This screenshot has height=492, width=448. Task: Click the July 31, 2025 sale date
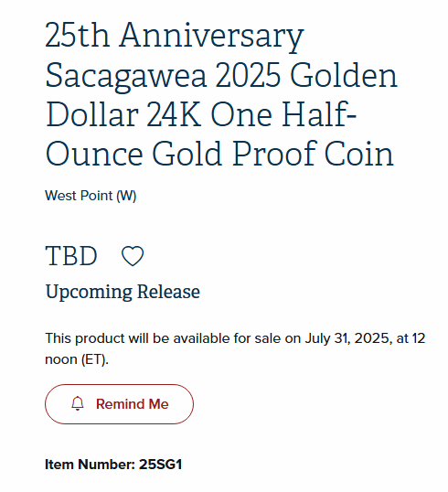coord(348,338)
